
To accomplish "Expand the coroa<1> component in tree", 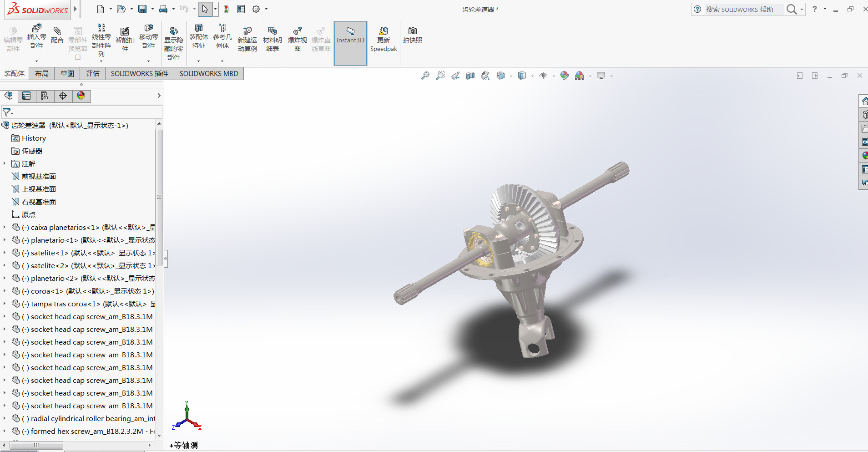I will pos(5,291).
